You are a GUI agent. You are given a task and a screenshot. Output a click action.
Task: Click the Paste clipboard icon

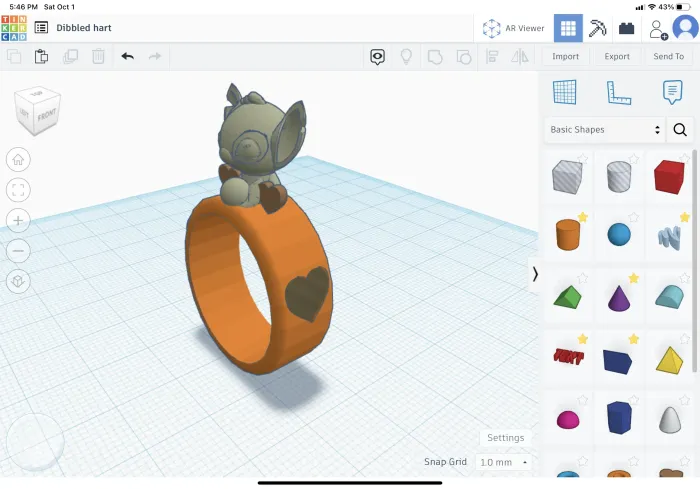[42, 56]
